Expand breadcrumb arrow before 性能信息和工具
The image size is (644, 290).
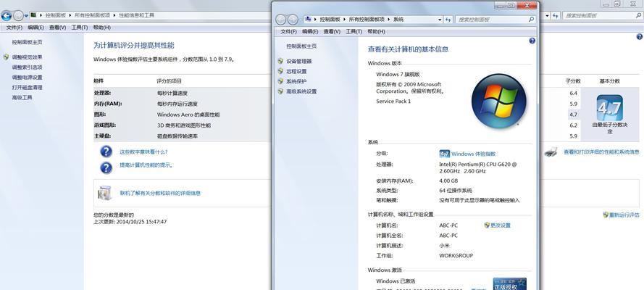click(114, 15)
